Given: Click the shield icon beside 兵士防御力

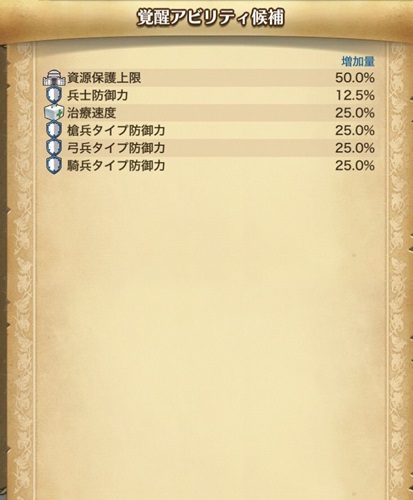Looking at the screenshot, I should click(x=54, y=96).
